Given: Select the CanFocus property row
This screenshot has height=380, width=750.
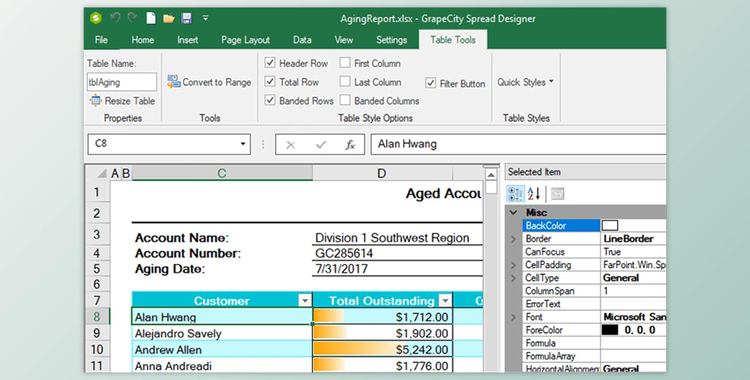Looking at the screenshot, I should click(x=594, y=252).
